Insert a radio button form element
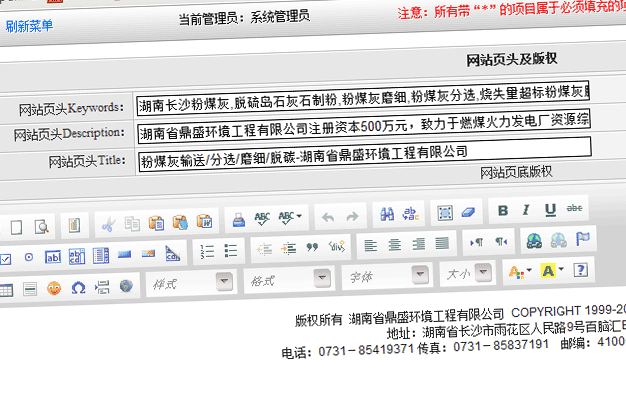 pyautogui.click(x=29, y=258)
